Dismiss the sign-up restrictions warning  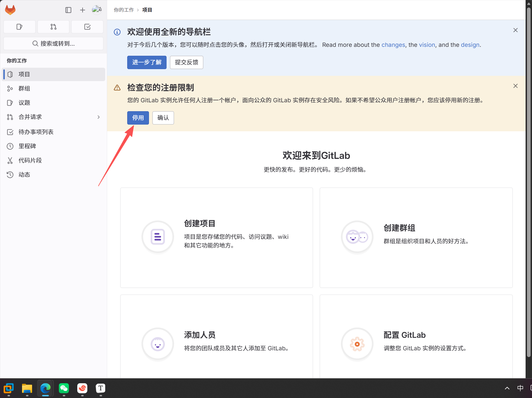(516, 86)
